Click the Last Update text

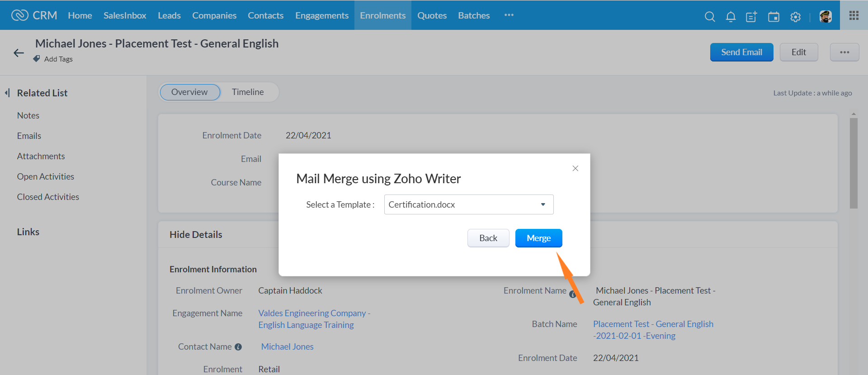point(812,93)
